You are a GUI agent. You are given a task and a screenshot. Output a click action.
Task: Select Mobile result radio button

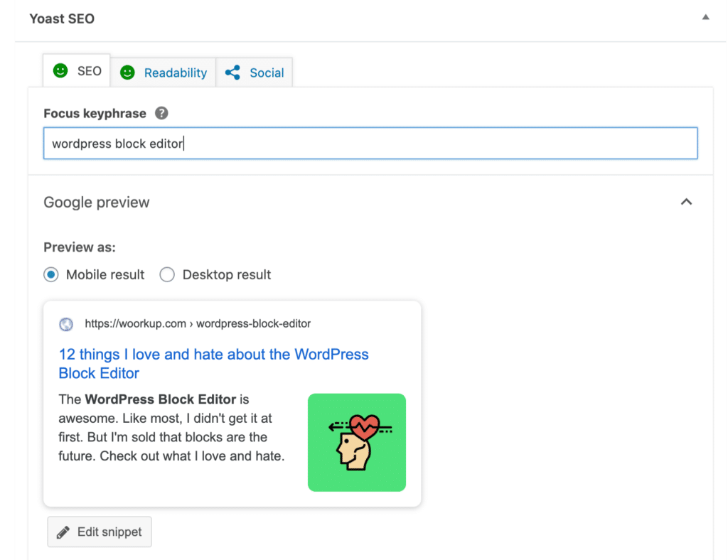[x=51, y=274]
